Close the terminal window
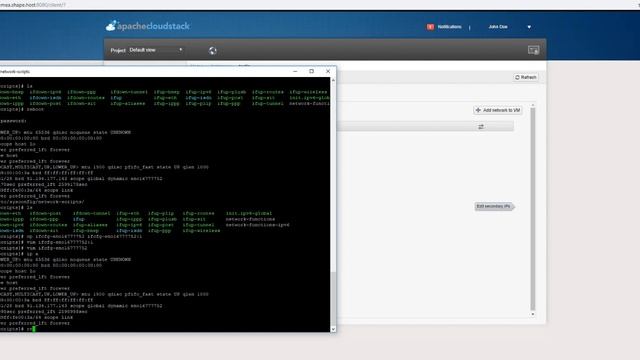The width and height of the screenshot is (640, 360). 328,71
